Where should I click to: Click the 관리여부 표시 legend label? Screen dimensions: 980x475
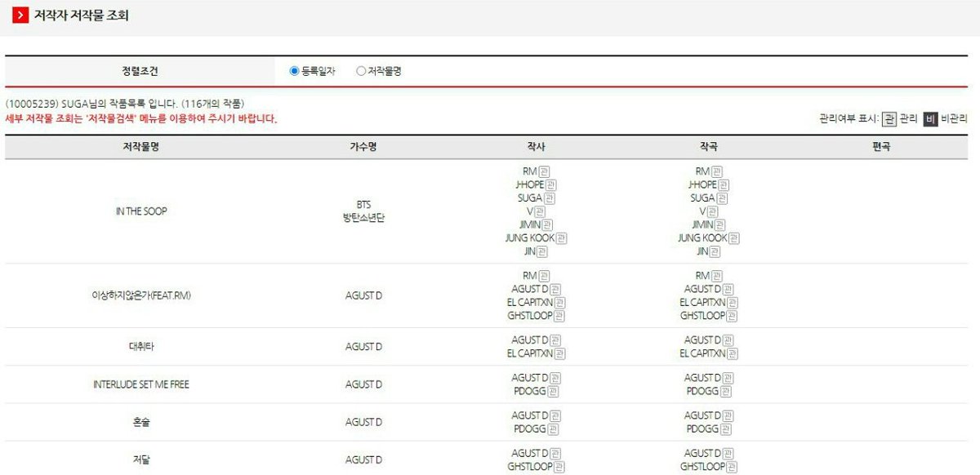(849, 119)
